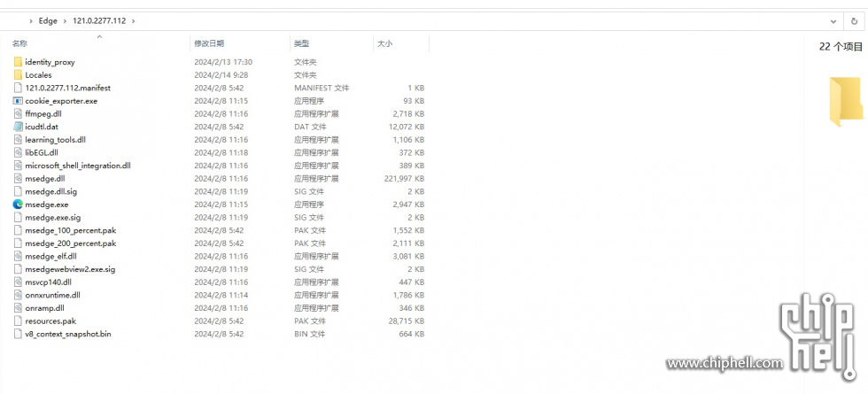Click the libEGL.dll file icon
Screen dimensions: 868x394
pos(18,152)
